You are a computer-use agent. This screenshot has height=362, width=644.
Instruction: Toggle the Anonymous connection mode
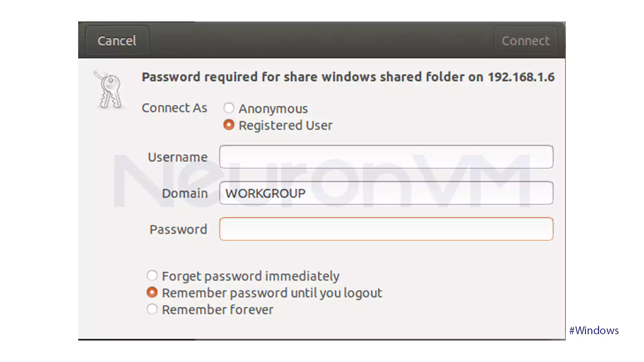(x=229, y=108)
